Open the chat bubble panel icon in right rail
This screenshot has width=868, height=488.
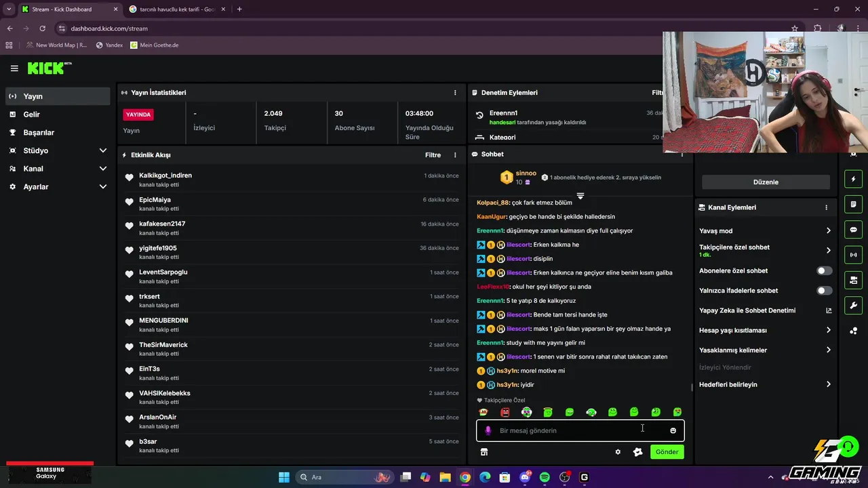[x=853, y=230]
